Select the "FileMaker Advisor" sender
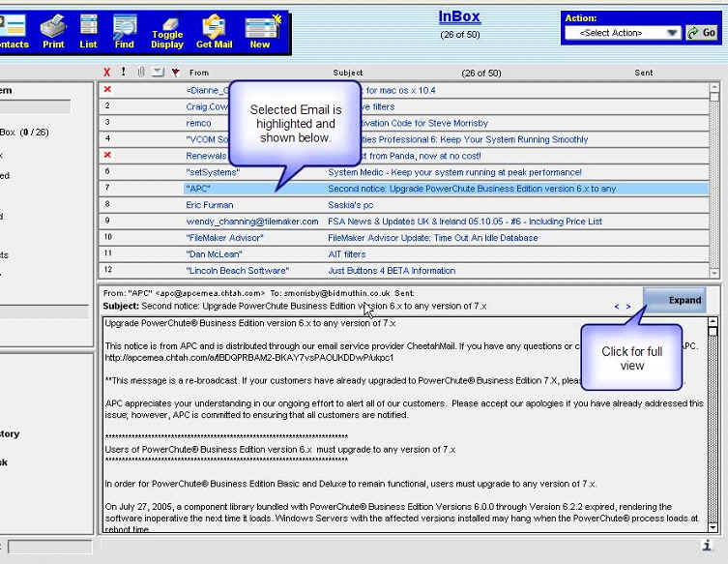The height and width of the screenshot is (564, 728). tap(224, 238)
